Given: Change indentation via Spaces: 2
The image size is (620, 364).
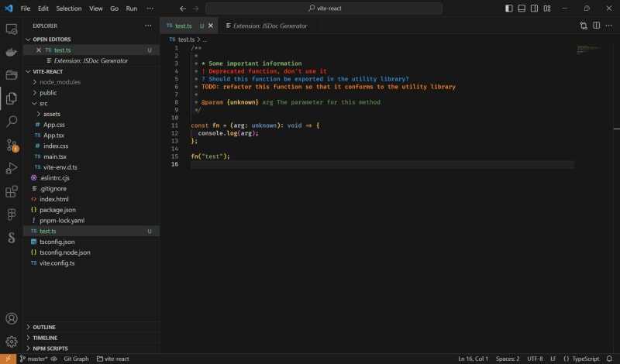Looking at the screenshot, I should click(508, 359).
